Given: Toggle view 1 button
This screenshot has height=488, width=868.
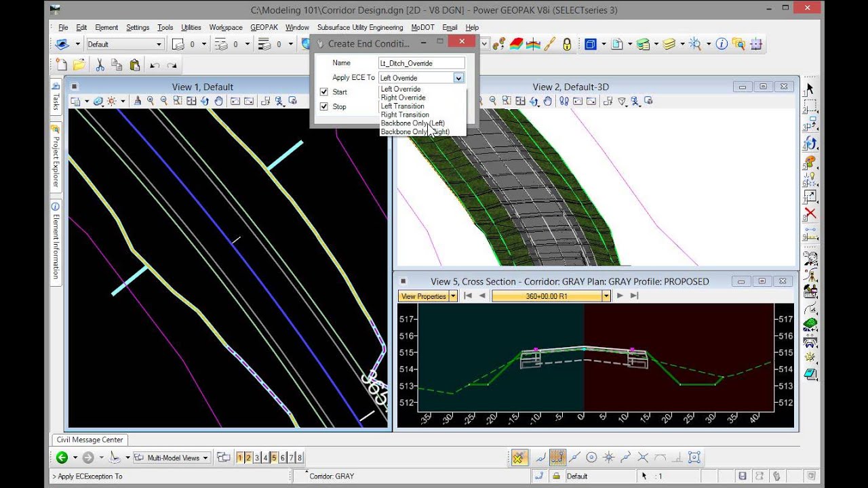Looking at the screenshot, I should click(x=239, y=457).
